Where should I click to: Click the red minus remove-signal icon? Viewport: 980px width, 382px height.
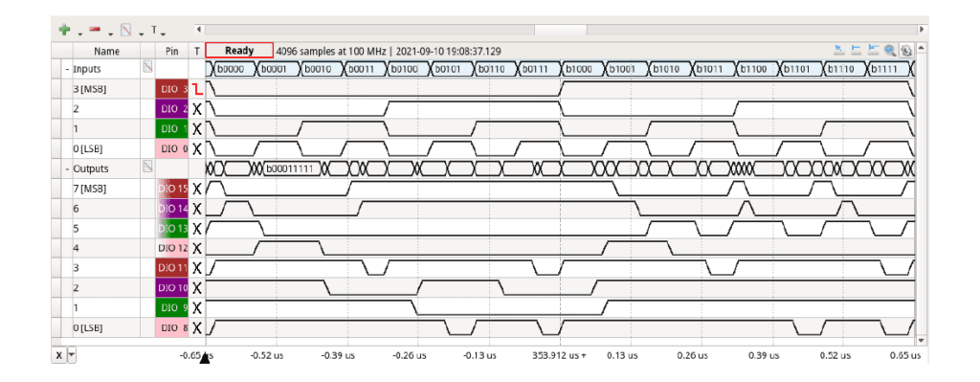tap(95, 29)
